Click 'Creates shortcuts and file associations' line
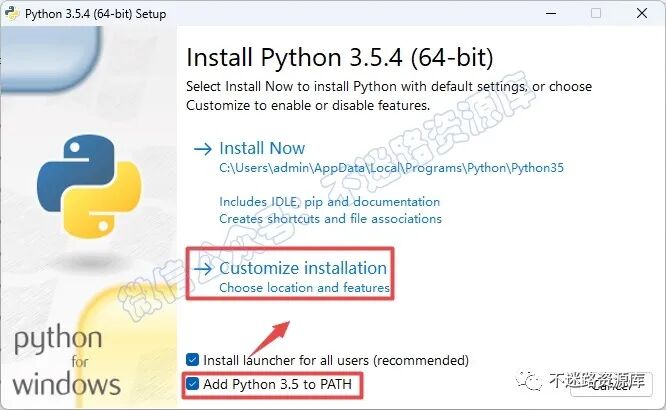 tap(330, 219)
